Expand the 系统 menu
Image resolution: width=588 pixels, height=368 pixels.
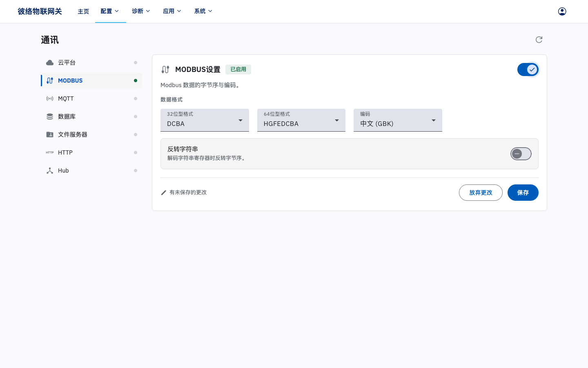pyautogui.click(x=203, y=11)
